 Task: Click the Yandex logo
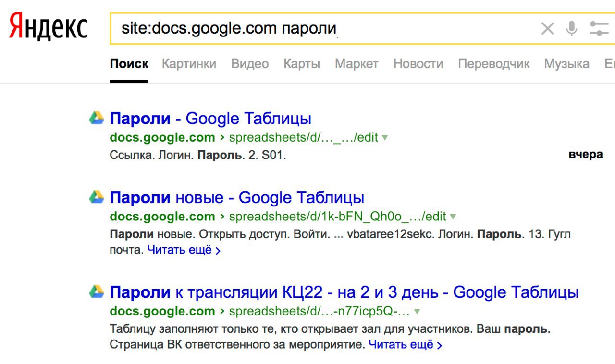[x=48, y=27]
